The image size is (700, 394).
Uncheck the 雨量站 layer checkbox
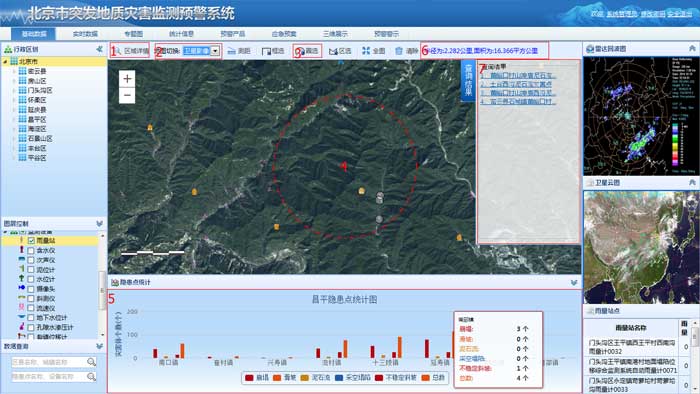(31, 241)
